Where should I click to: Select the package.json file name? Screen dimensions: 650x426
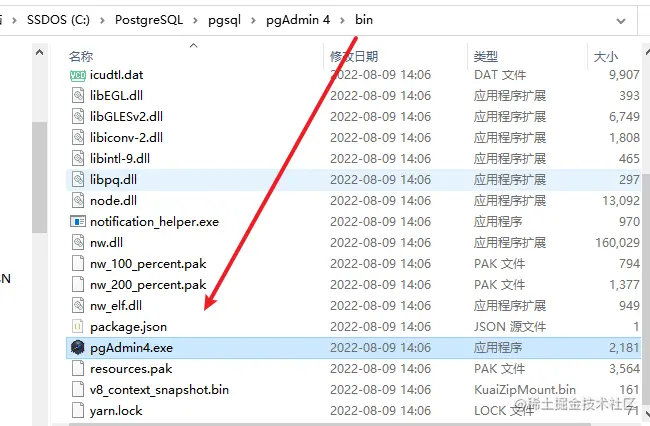(x=129, y=327)
